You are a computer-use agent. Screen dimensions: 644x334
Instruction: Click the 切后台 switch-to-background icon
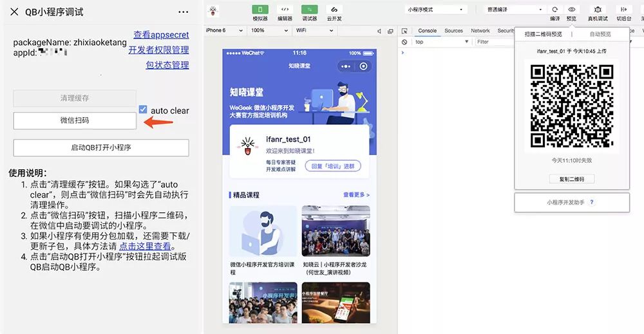(623, 10)
